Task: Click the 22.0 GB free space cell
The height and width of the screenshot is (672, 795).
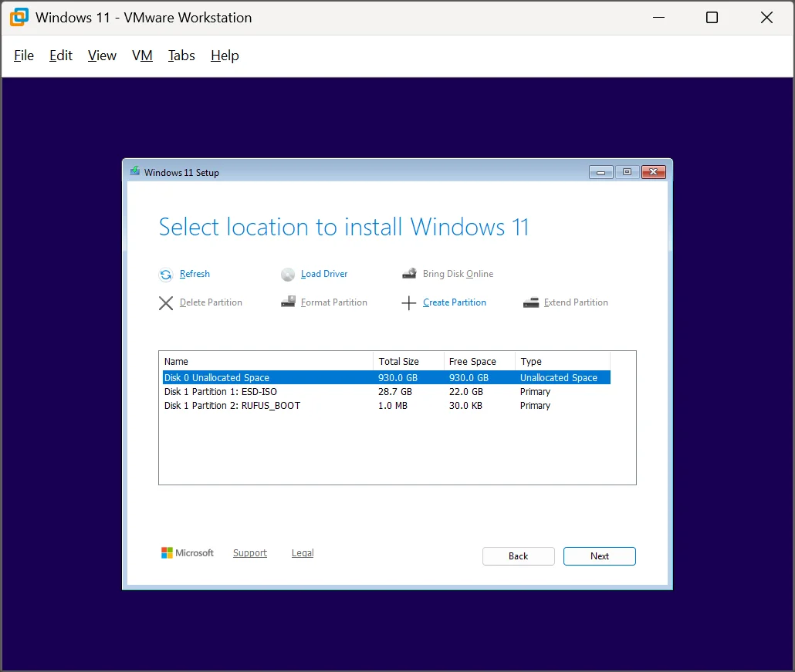Action: coord(466,392)
